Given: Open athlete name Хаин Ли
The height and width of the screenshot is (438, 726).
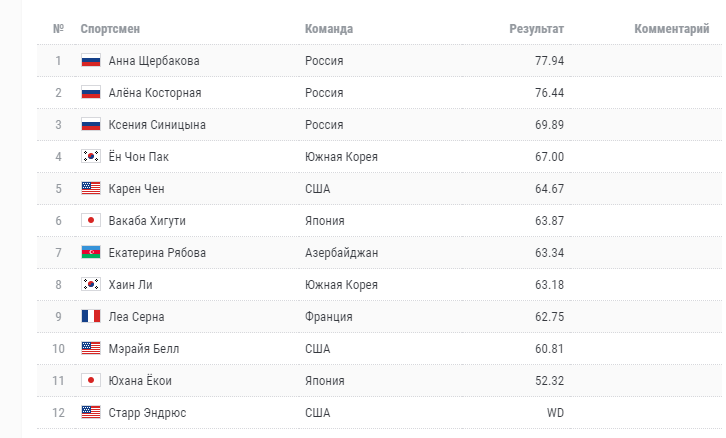Looking at the screenshot, I should click(x=131, y=284).
